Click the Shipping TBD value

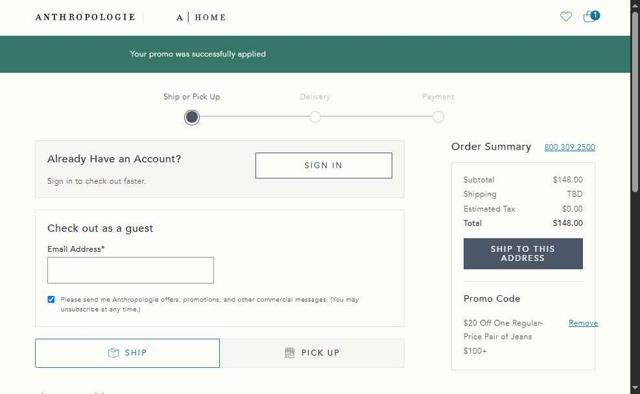[575, 194]
